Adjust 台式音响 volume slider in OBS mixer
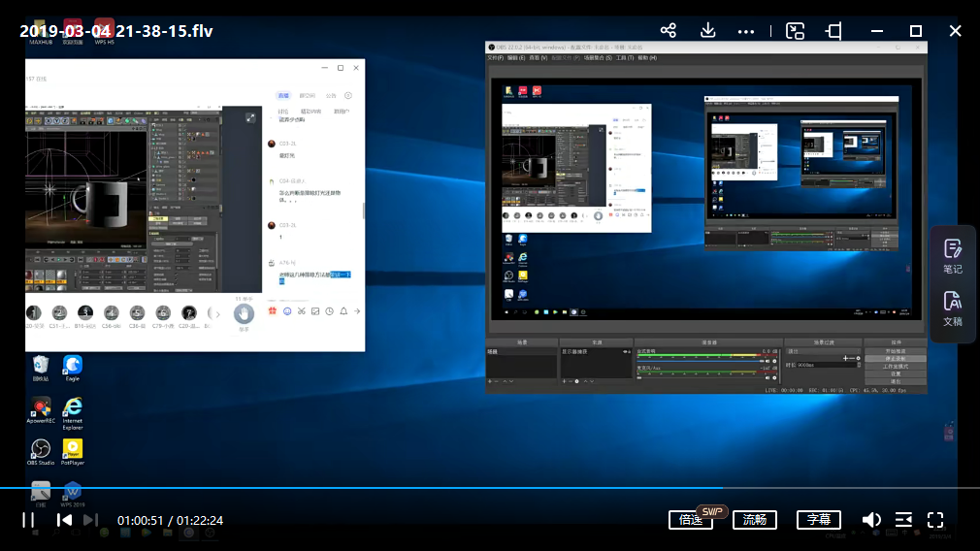 point(699,361)
